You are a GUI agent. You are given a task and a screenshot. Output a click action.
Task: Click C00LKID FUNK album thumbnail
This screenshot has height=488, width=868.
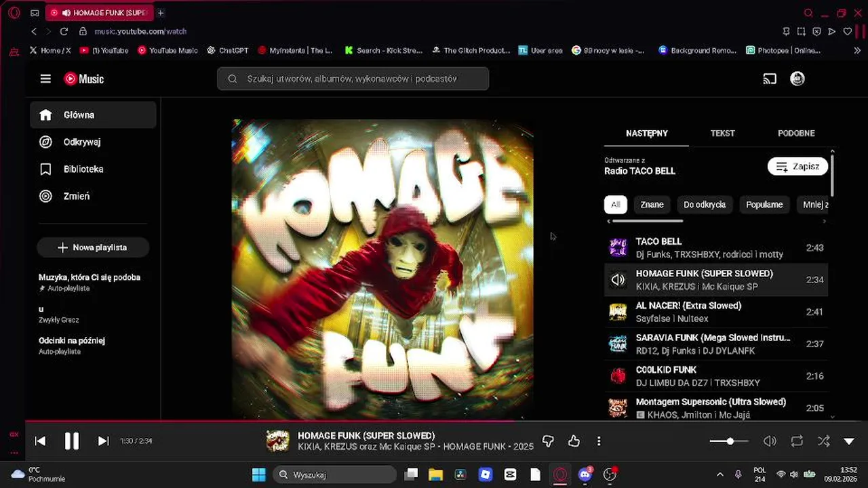pos(618,376)
